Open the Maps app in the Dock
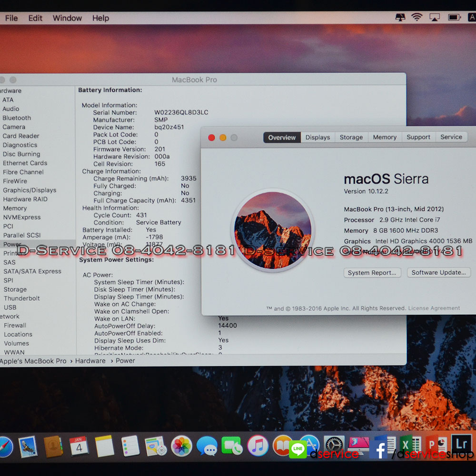Viewport: 476px width, 476px height. (156, 446)
